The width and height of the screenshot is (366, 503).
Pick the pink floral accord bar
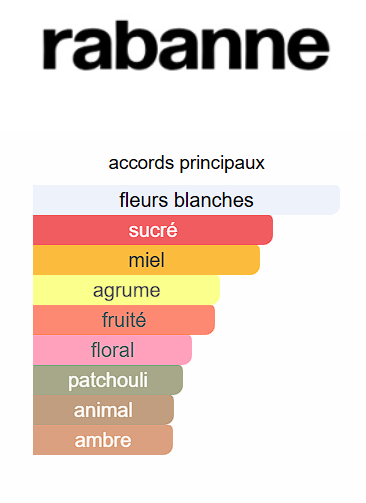[112, 350]
